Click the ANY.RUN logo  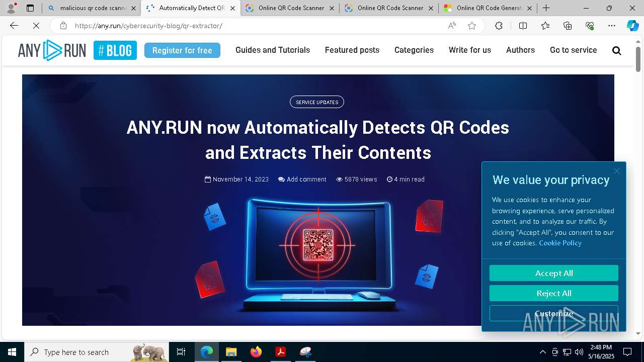(52, 50)
